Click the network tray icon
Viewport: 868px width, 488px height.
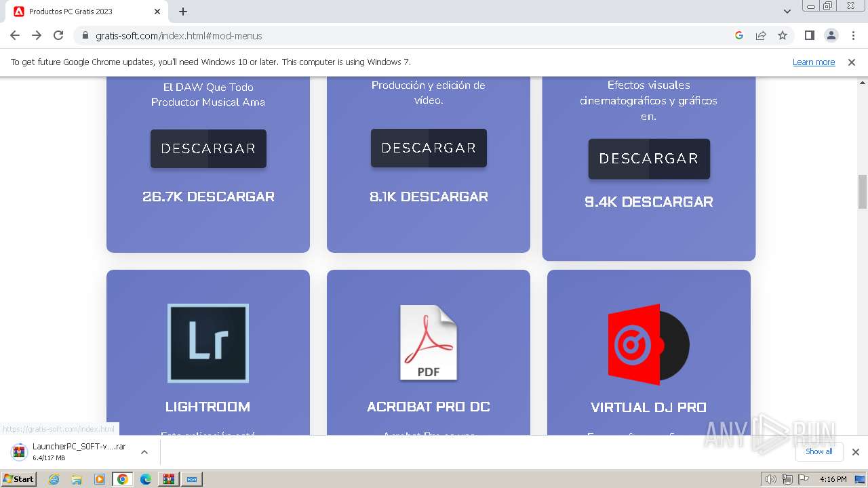(787, 479)
